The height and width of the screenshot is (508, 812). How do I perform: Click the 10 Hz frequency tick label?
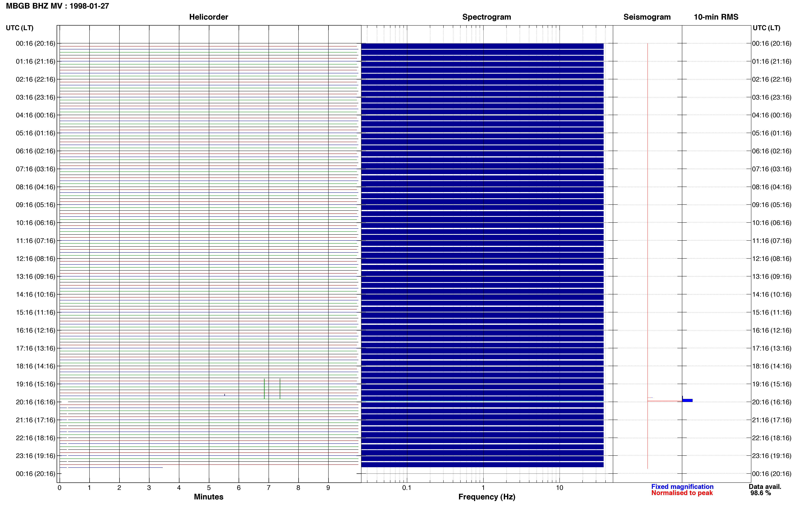pos(559,487)
